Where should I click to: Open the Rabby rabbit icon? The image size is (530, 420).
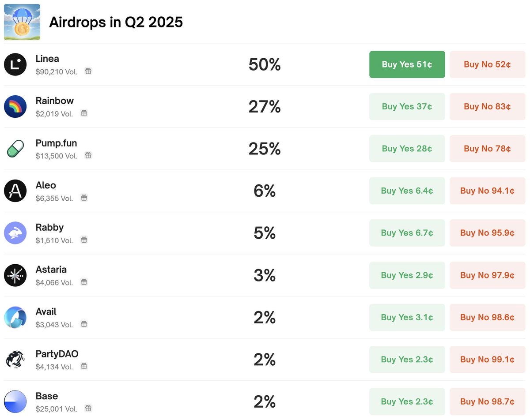[15, 233]
